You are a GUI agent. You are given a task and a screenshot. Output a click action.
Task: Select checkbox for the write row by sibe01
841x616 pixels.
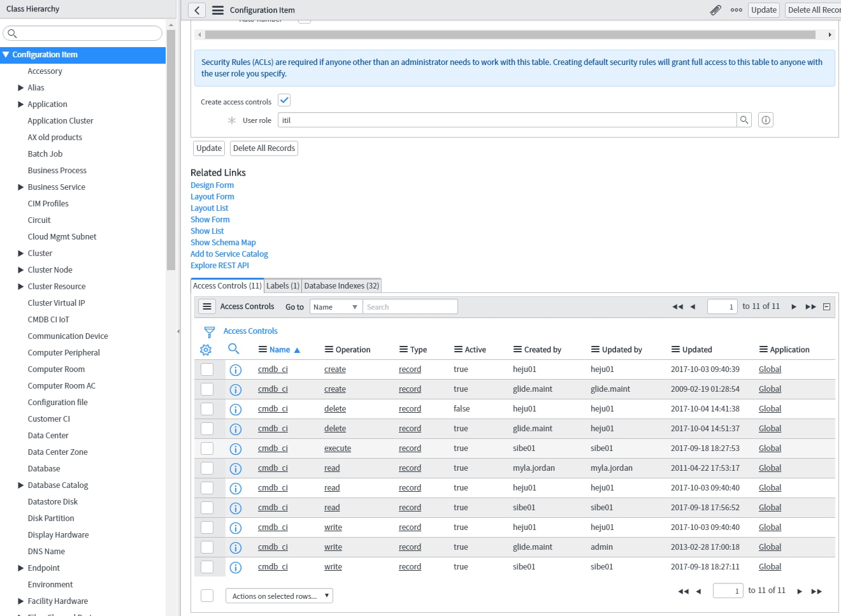pos(207,567)
